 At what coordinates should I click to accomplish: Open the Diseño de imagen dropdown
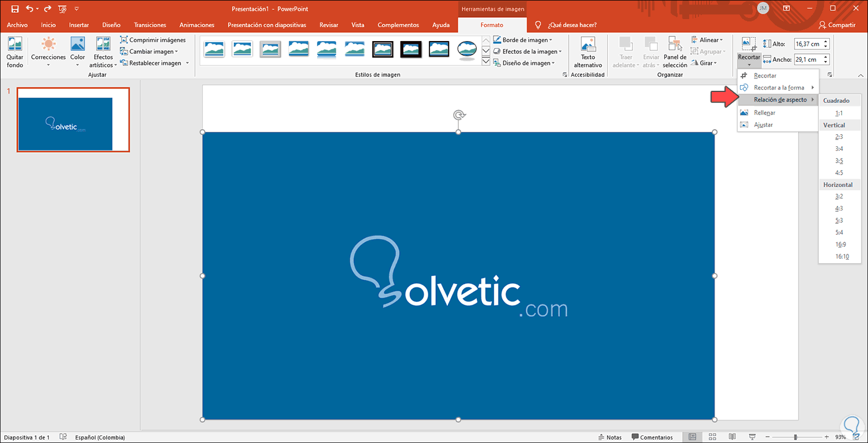click(524, 63)
